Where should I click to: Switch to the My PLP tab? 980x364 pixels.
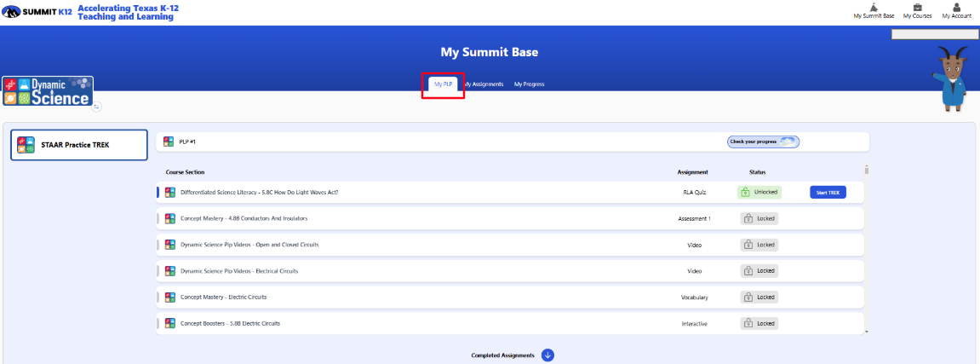point(443,84)
